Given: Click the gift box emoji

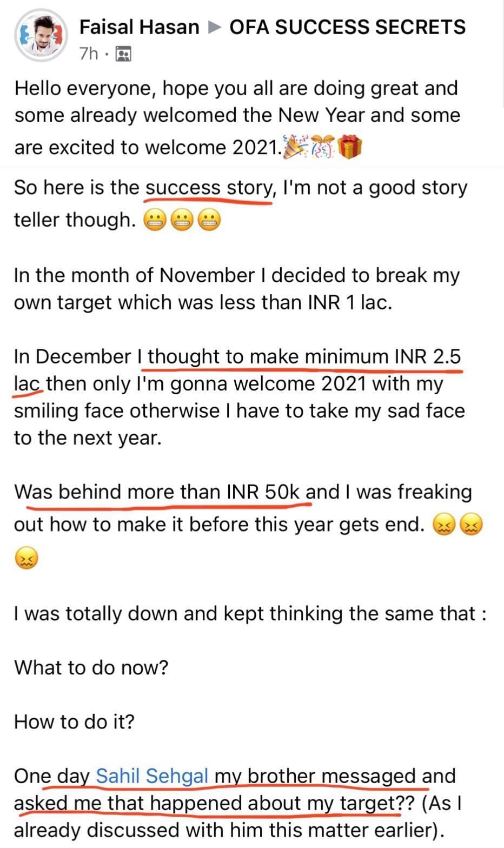Looking at the screenshot, I should [350, 148].
